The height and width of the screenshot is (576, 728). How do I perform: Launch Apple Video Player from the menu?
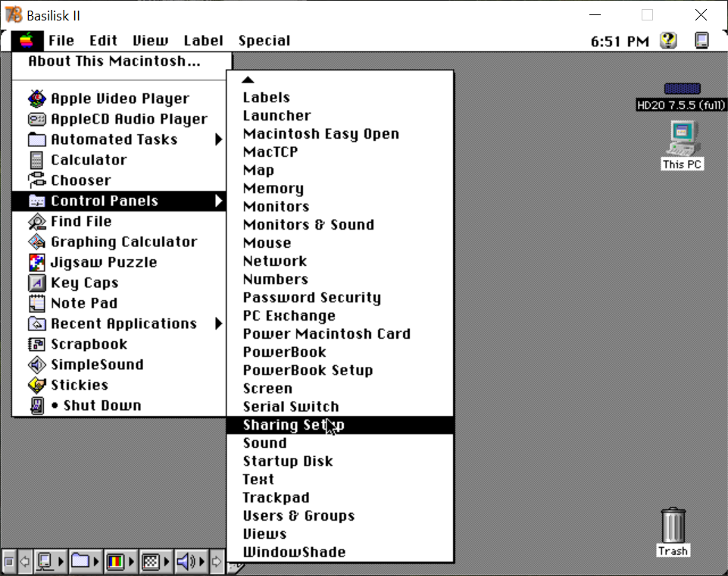(x=119, y=99)
